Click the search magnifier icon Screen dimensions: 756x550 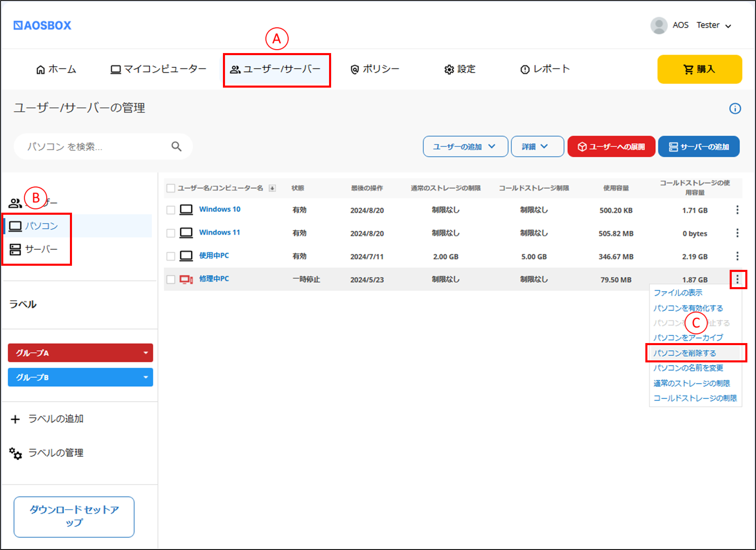pyautogui.click(x=176, y=146)
